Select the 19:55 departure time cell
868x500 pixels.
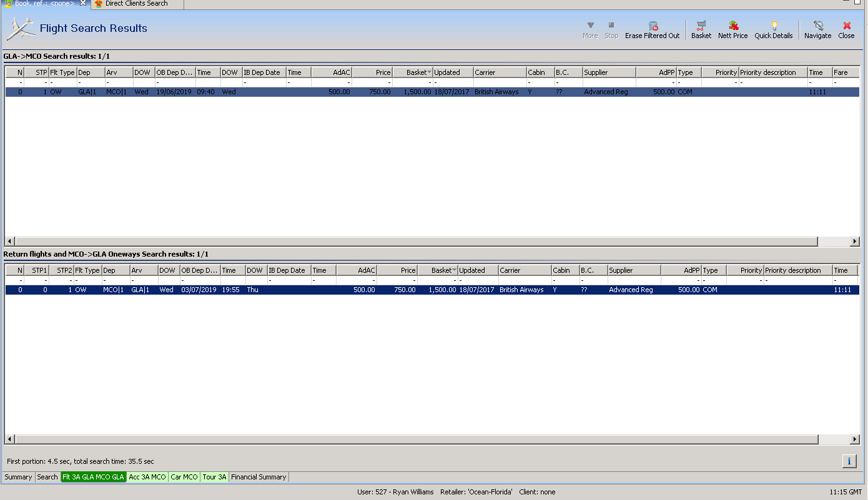pyautogui.click(x=232, y=290)
